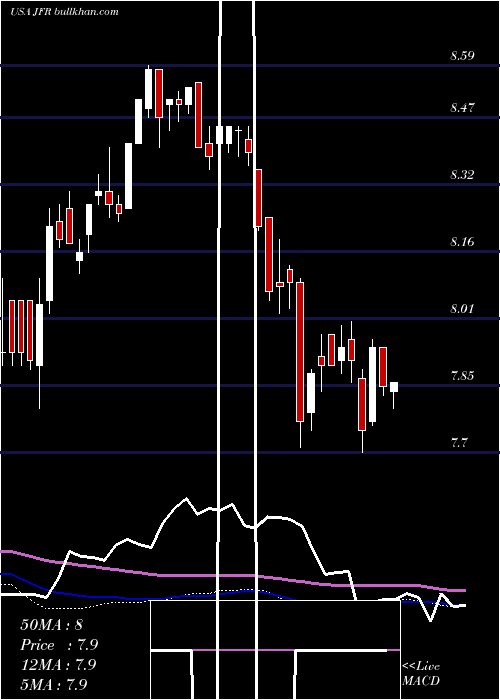Click the USA JFR bullkhan.com title
Screen dimensions: 500x700
point(64,12)
